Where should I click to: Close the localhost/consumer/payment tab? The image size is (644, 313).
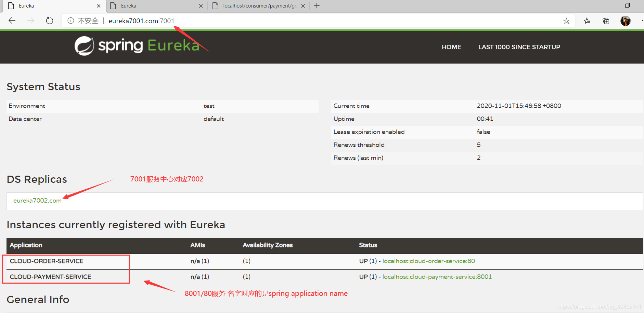(303, 6)
